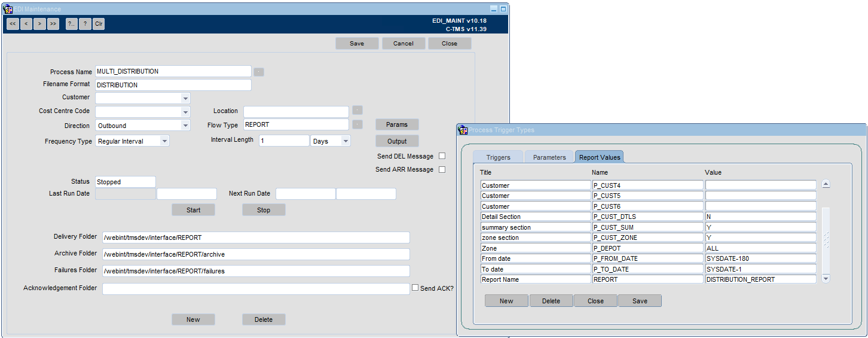Click value field SYSDATE-1
This screenshot has width=868, height=338.
coord(760,269)
